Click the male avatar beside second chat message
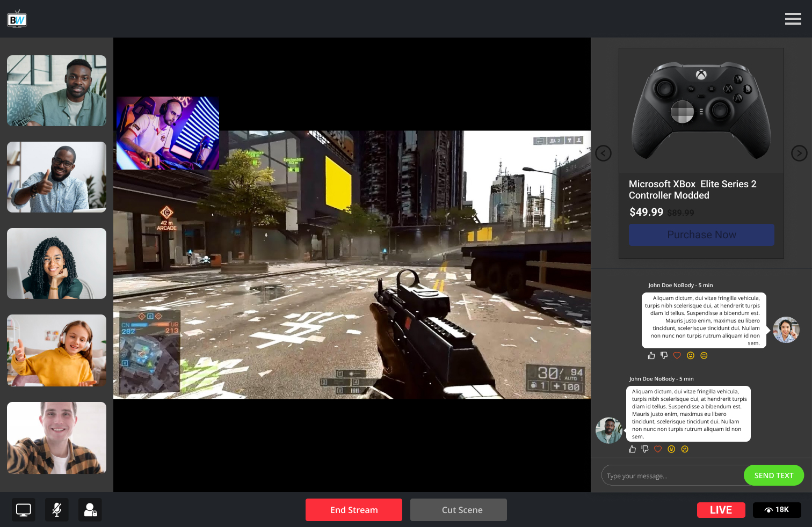Image resolution: width=812 pixels, height=527 pixels. pyautogui.click(x=609, y=430)
